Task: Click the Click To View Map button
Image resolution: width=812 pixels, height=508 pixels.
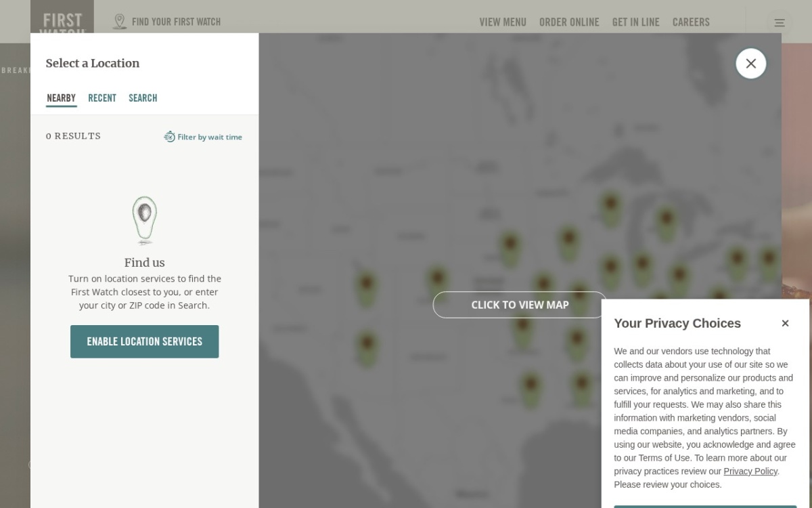Action: [520, 305]
